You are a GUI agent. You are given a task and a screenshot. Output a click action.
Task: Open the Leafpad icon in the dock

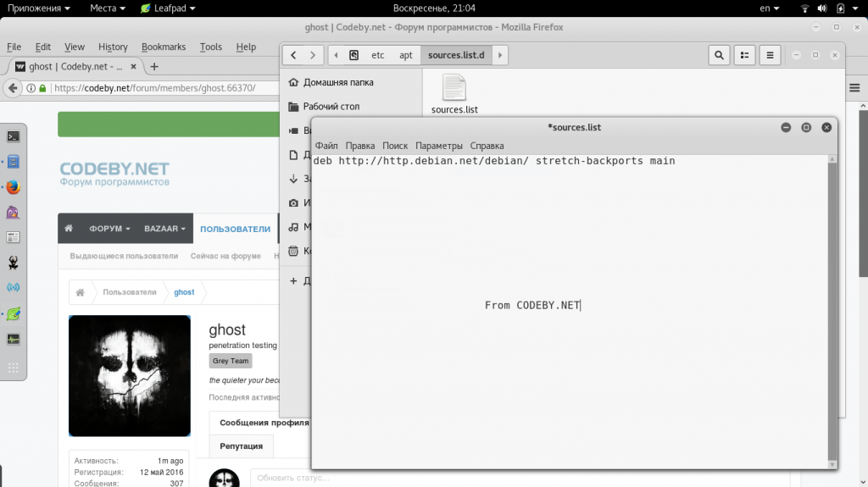click(14, 313)
